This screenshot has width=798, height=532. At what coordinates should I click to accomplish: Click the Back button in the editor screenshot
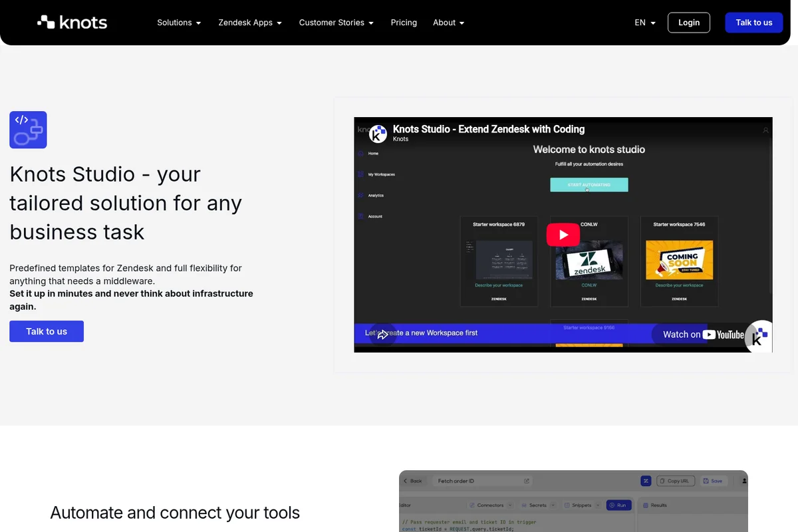413,481
